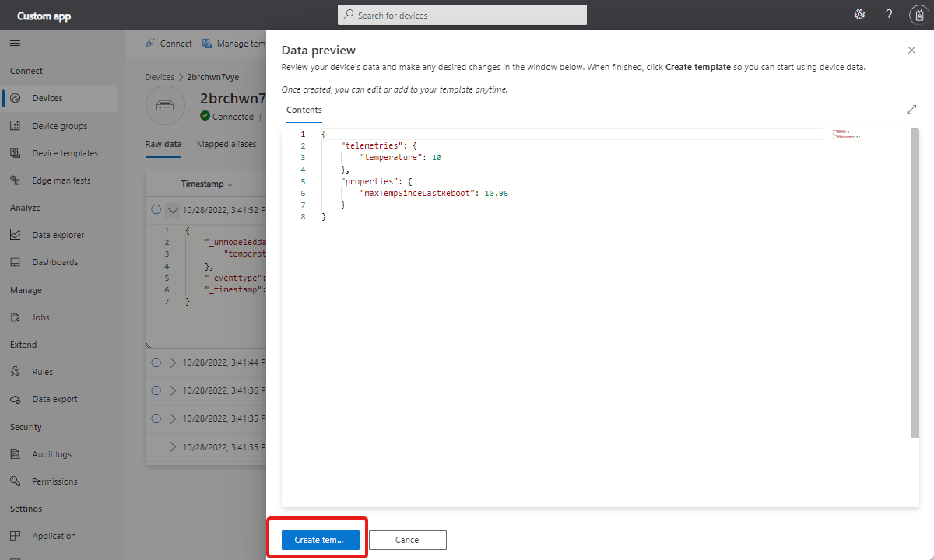Click the Manage template toolbar icon
Image resolution: width=934 pixels, height=560 pixels.
[207, 44]
